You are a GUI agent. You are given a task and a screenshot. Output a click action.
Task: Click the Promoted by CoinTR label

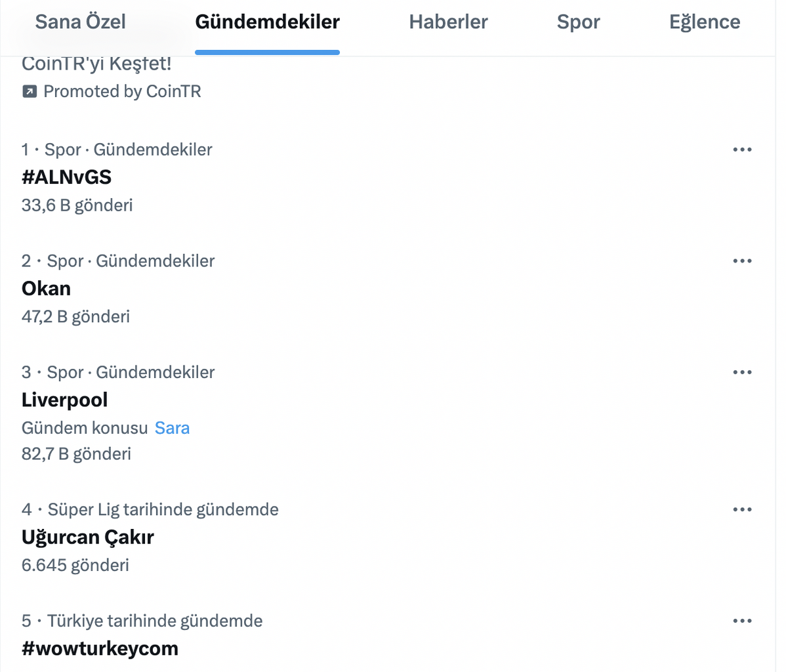coord(122,92)
